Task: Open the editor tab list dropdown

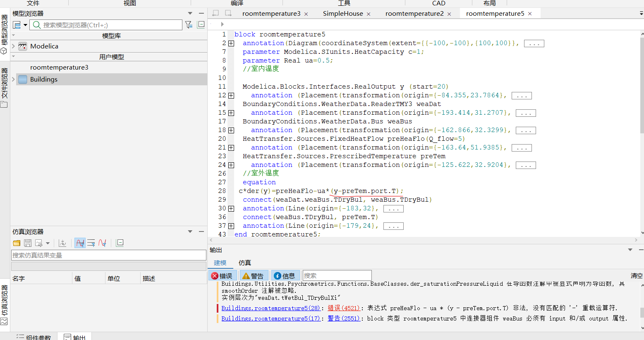Action: point(641,14)
